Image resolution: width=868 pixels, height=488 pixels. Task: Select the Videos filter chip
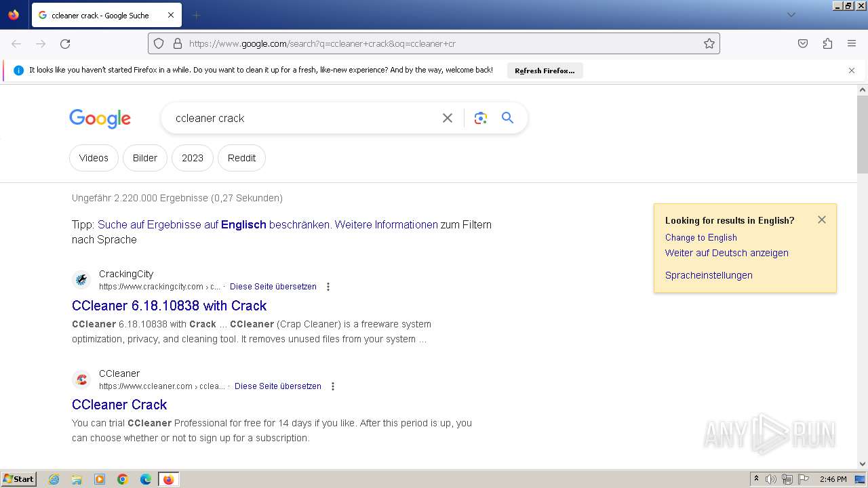coord(94,158)
